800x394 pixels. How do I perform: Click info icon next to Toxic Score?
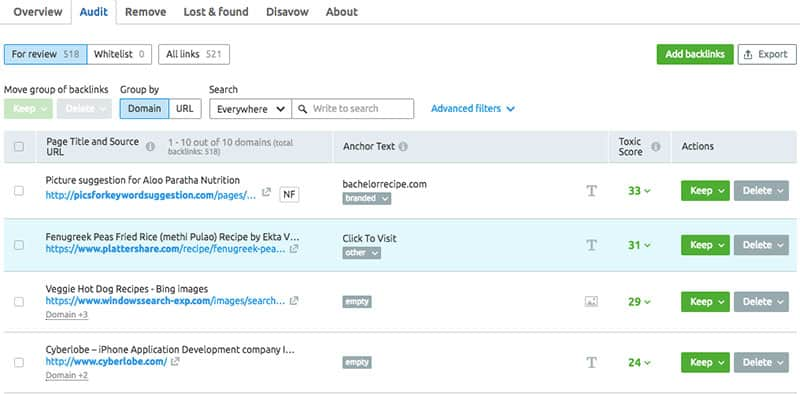[656, 146]
